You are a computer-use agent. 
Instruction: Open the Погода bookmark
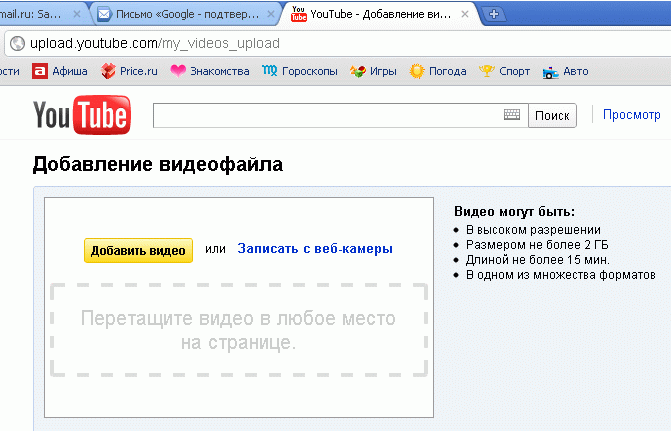437,71
